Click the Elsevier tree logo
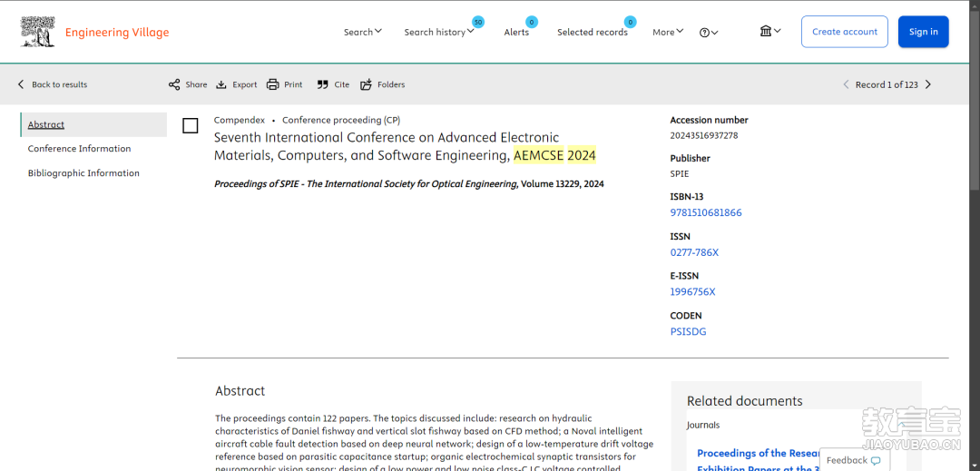980x471 pixels. click(x=37, y=32)
